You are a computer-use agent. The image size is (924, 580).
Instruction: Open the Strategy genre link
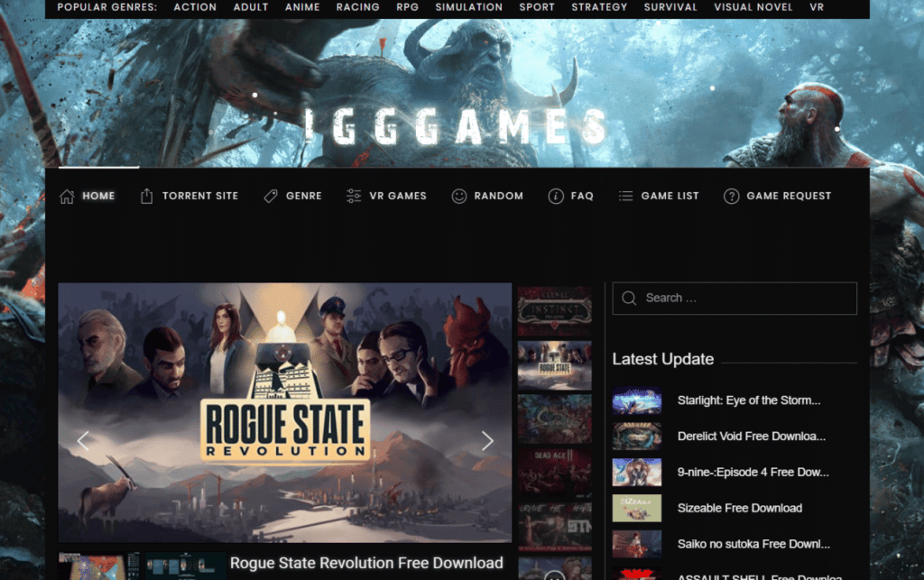599,7
